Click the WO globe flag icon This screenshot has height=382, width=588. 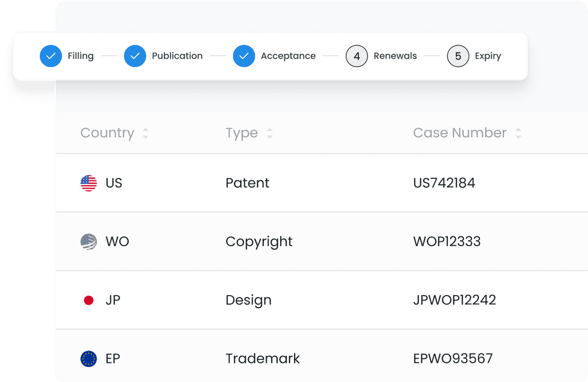[x=89, y=242]
